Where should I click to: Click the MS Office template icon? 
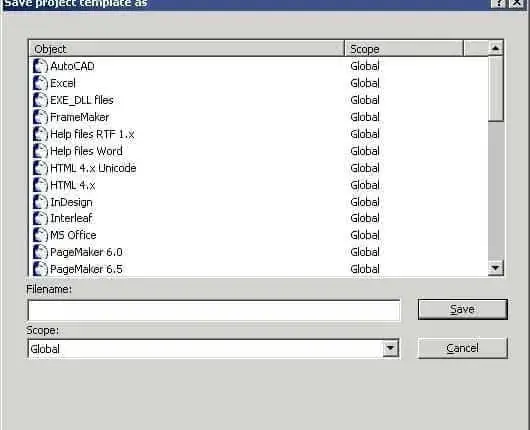(x=40, y=235)
